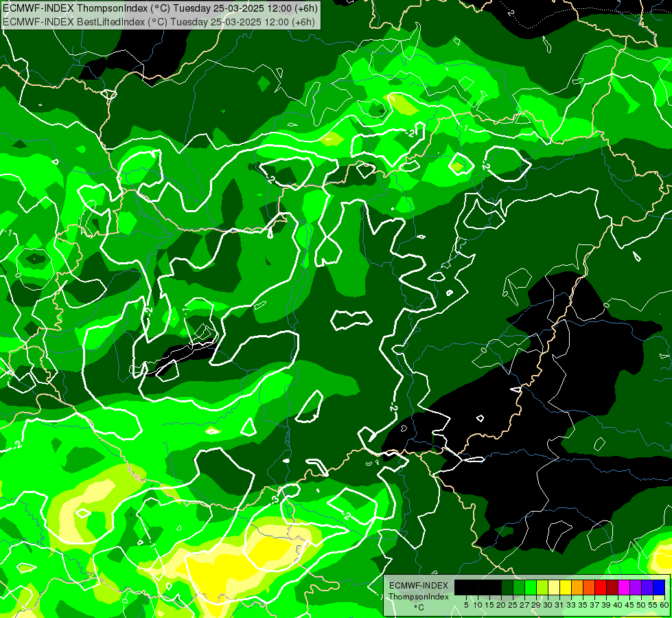The image size is (672, 618).
Task: Pick the indigo legend swatch for 50–55
Action: point(647,587)
